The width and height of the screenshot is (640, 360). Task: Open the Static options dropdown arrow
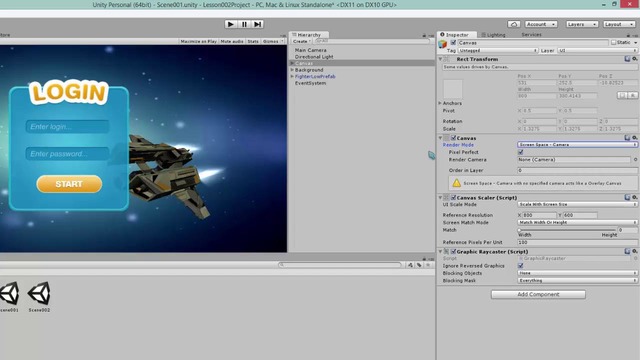click(x=635, y=42)
